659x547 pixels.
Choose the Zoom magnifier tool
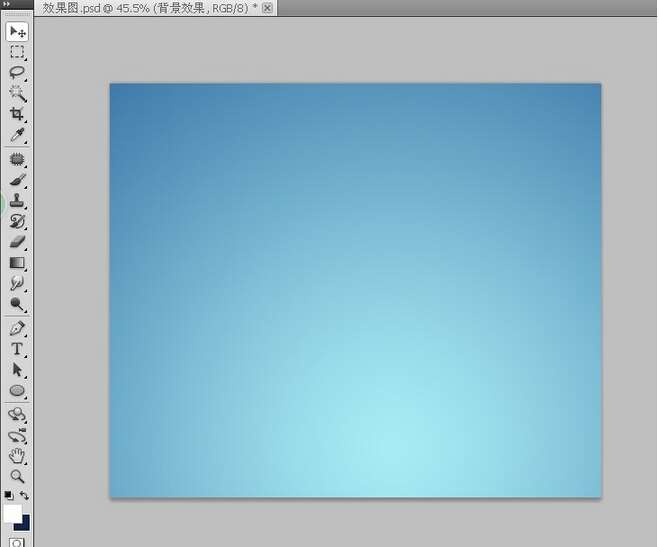coord(17,477)
